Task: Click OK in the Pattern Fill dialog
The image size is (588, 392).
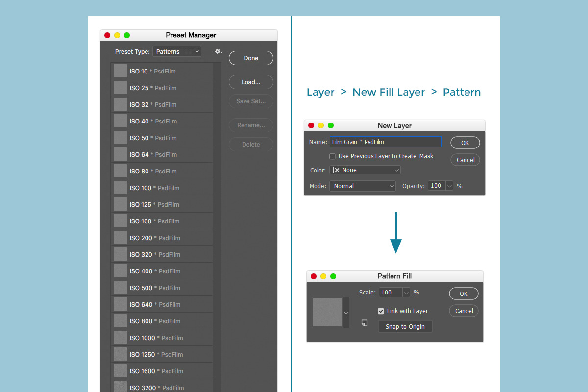Action: pyautogui.click(x=464, y=294)
